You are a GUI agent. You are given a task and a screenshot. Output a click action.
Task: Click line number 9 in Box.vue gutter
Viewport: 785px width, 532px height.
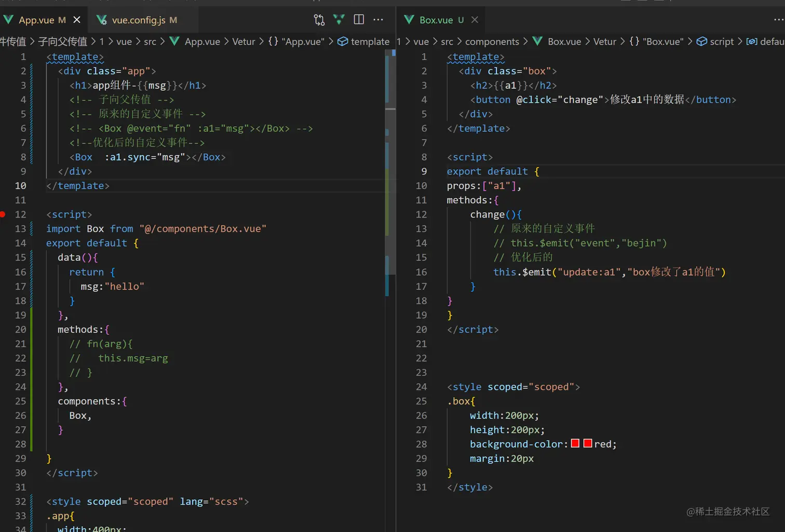pos(424,171)
